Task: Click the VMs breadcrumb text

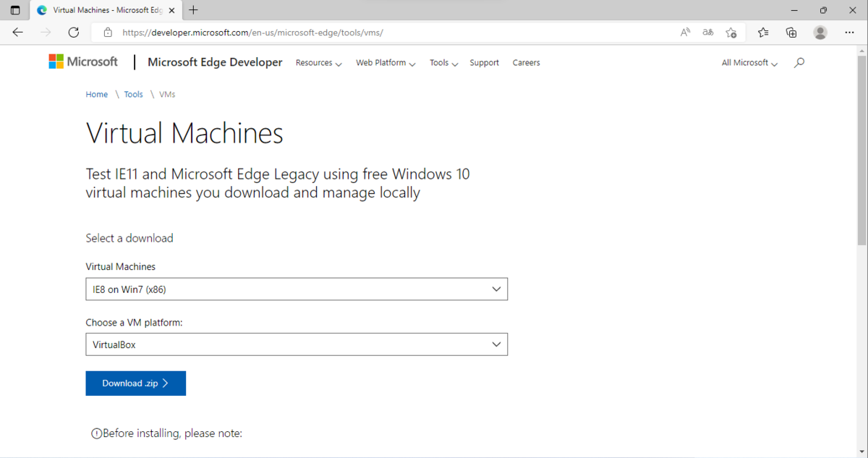Action: tap(167, 94)
